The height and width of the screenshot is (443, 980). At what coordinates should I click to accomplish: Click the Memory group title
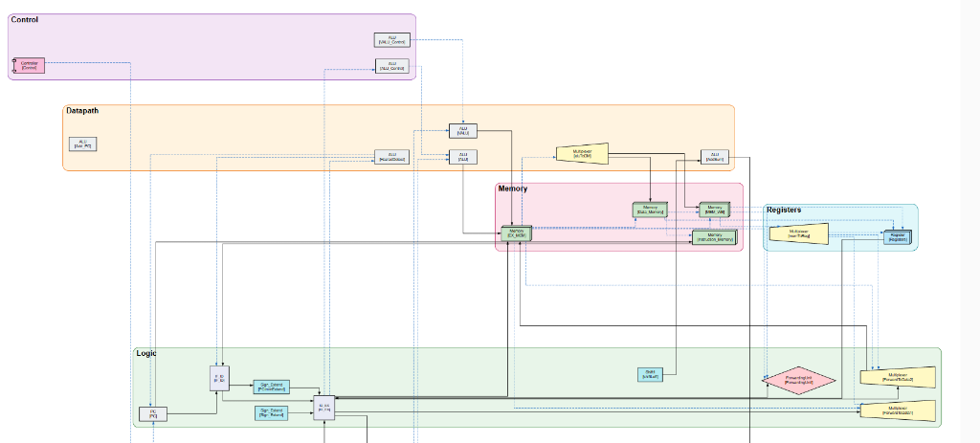click(513, 188)
